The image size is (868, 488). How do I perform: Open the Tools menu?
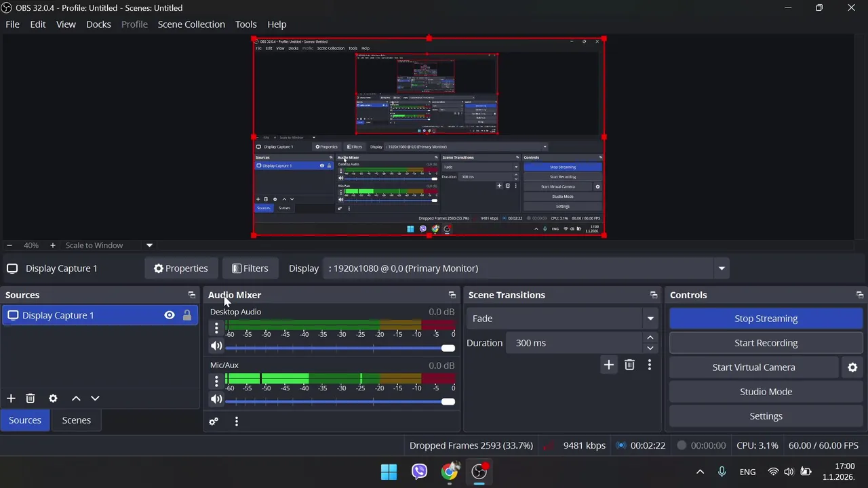pyautogui.click(x=246, y=24)
